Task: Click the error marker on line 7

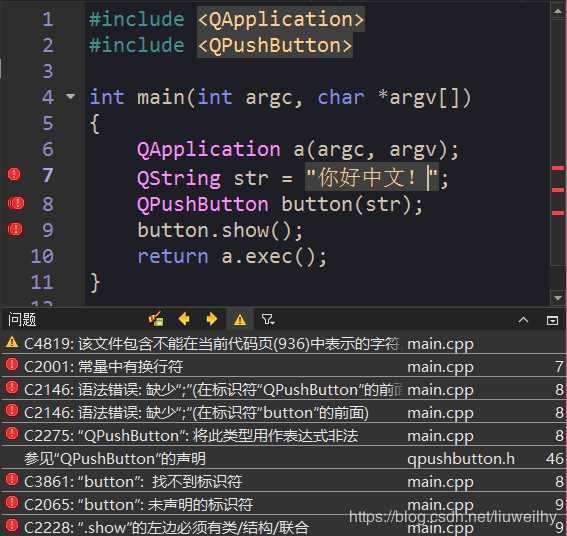Action: pyautogui.click(x=14, y=174)
